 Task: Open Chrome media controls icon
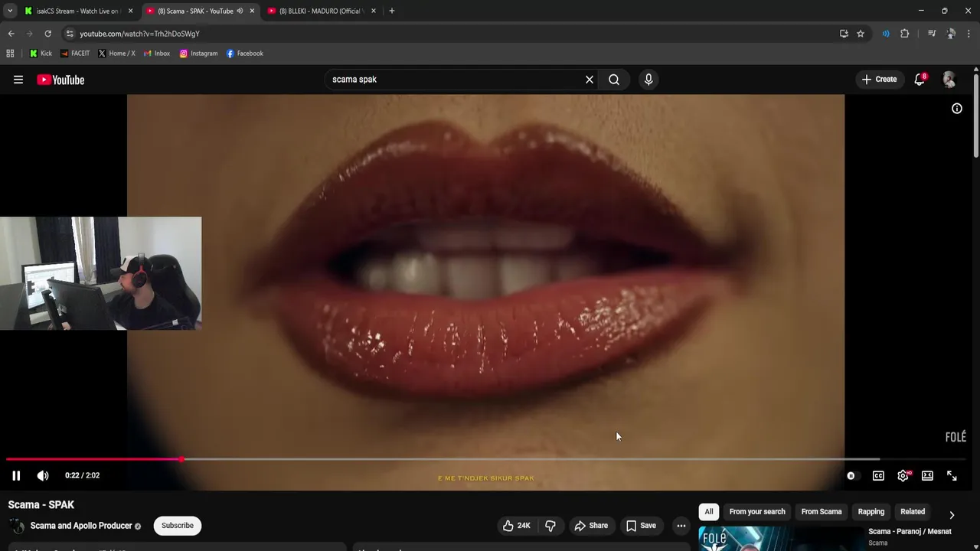[x=932, y=34]
